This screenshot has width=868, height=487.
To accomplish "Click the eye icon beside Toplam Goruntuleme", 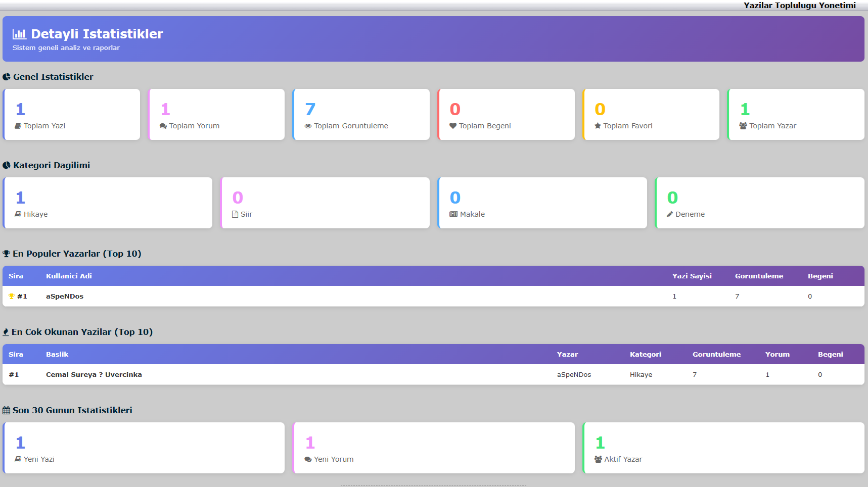I will click(308, 126).
